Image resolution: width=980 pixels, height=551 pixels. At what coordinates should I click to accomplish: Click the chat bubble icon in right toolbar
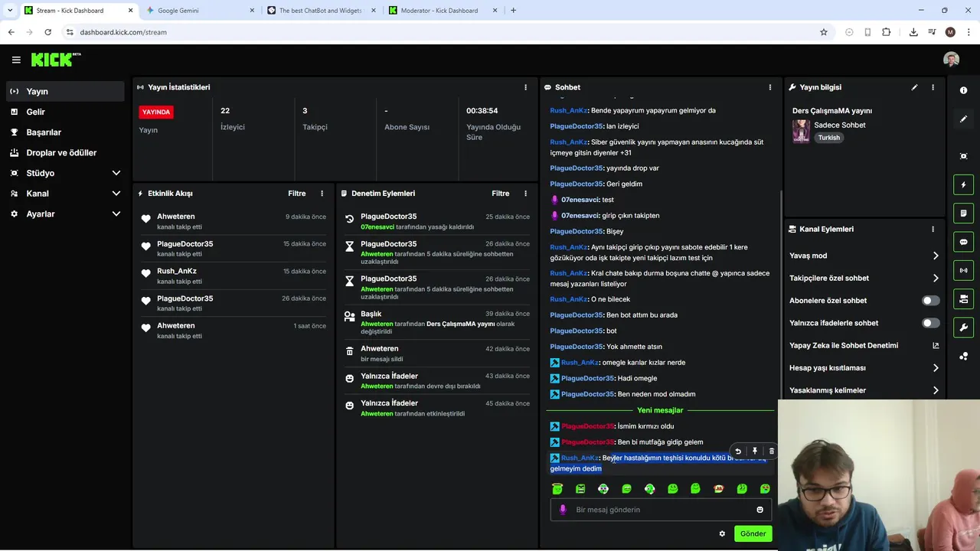(963, 242)
